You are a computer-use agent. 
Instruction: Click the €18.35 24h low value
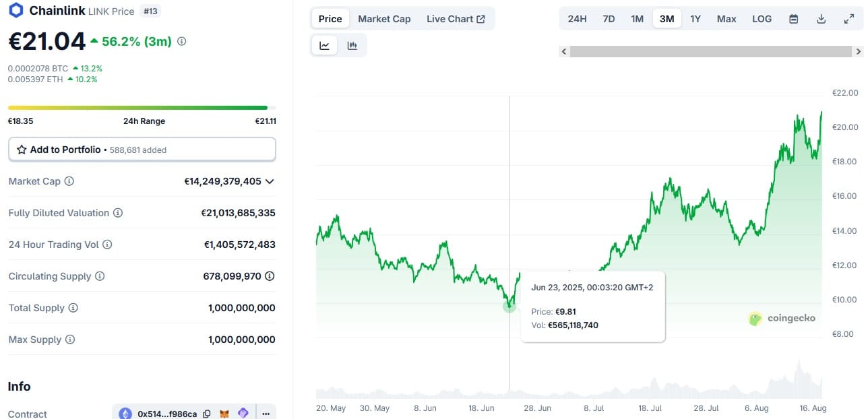pyautogui.click(x=20, y=121)
